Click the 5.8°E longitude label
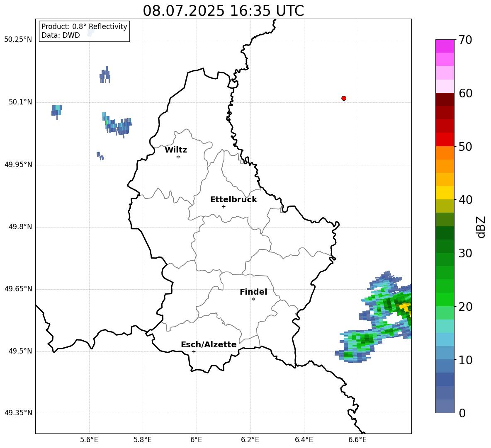491x448 pixels. tap(143, 440)
